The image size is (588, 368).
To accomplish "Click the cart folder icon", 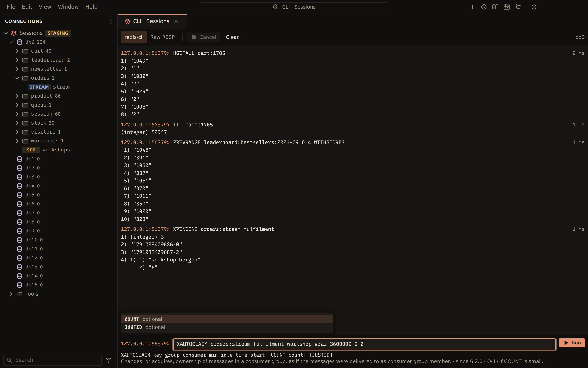I will click(x=25, y=51).
